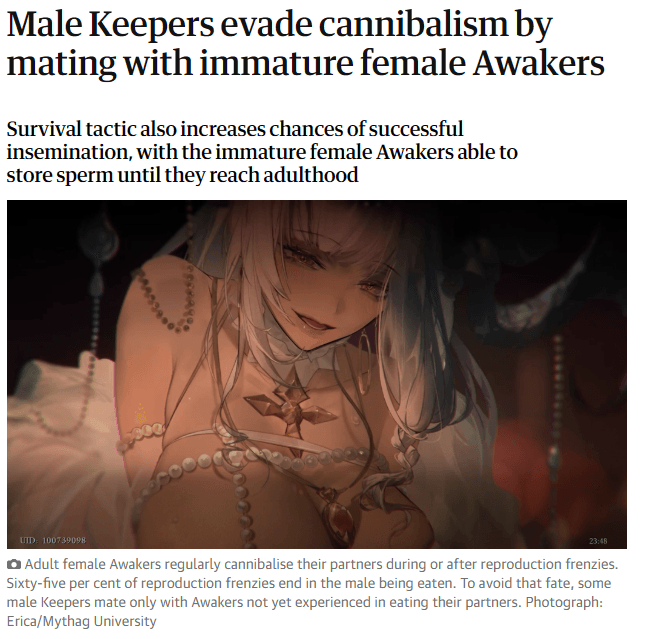661x639 pixels.
Task: Click the red gem pendant in the artwork
Action: (337, 515)
